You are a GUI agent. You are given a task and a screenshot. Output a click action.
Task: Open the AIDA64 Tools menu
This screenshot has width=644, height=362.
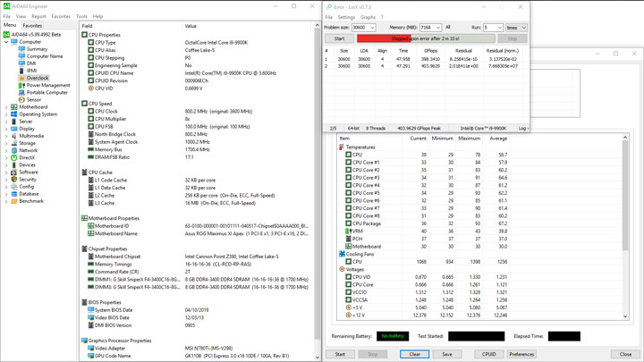click(x=81, y=16)
